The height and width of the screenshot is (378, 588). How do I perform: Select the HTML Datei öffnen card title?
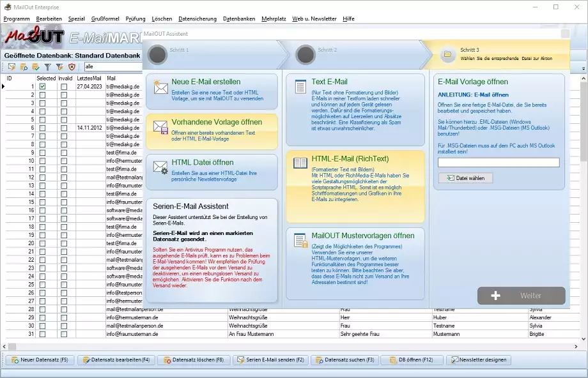click(x=203, y=163)
